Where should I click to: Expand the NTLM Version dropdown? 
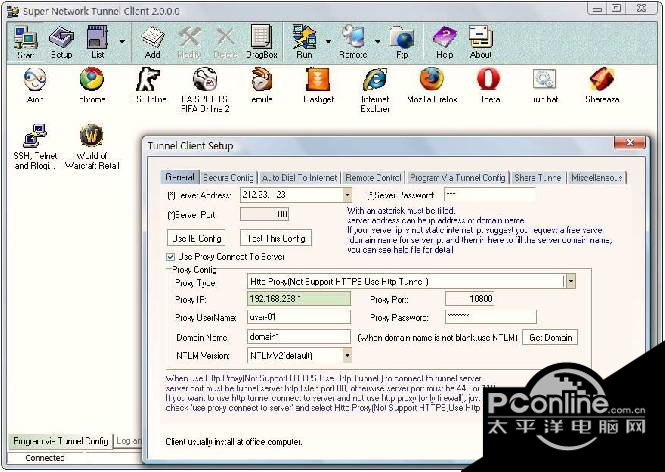pos(347,355)
